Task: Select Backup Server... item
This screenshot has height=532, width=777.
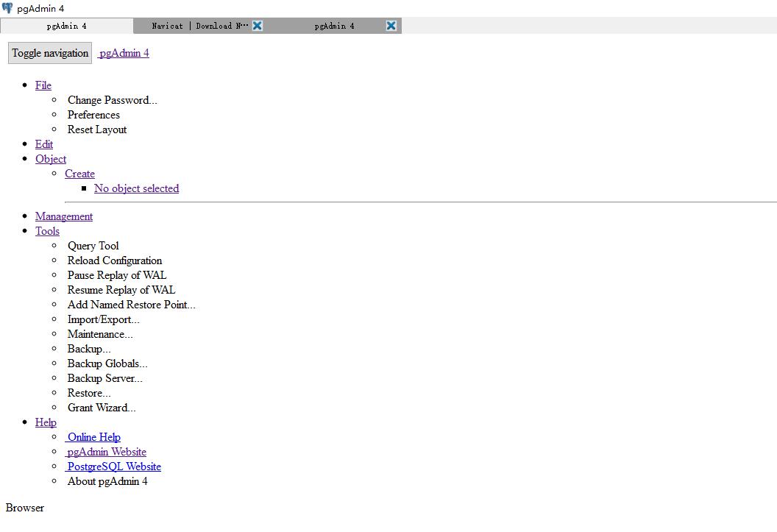Action: [x=105, y=378]
